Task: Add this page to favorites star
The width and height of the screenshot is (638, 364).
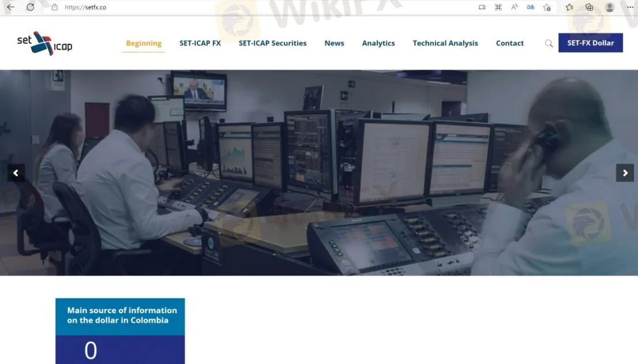Action: (547, 7)
